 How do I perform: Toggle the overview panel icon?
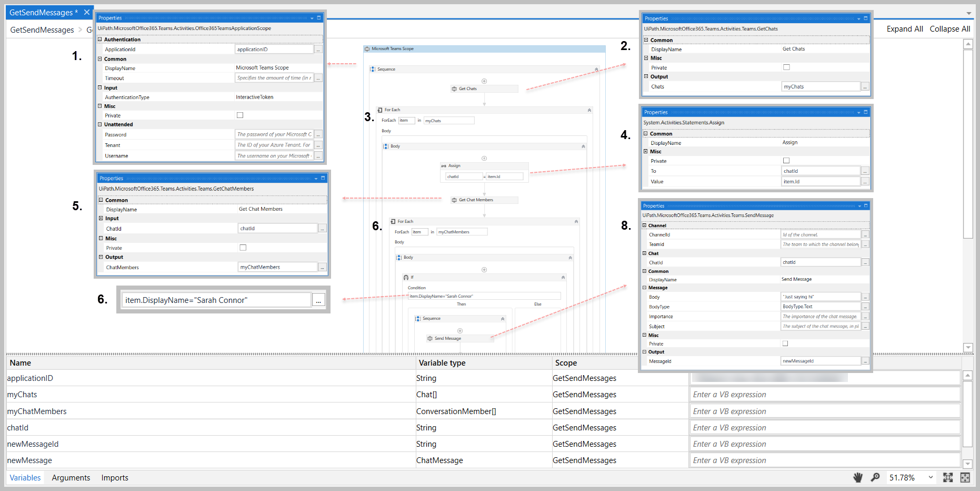[x=965, y=477]
